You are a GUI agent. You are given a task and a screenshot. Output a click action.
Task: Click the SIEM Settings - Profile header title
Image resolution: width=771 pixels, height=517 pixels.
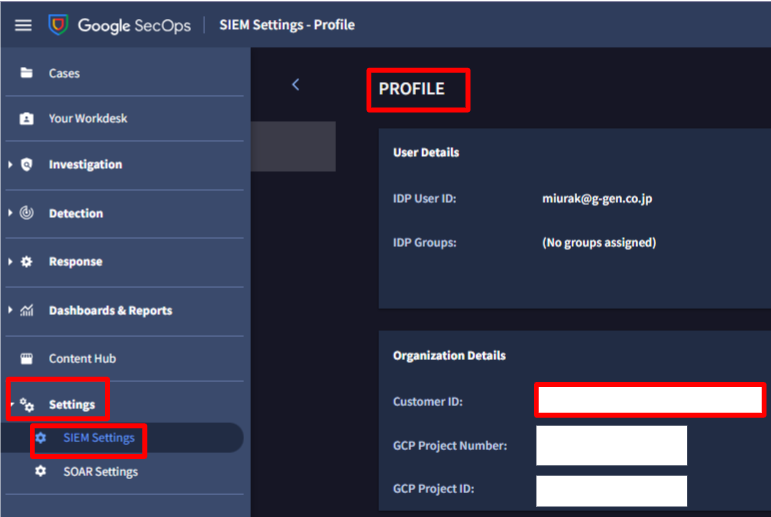pos(287,25)
